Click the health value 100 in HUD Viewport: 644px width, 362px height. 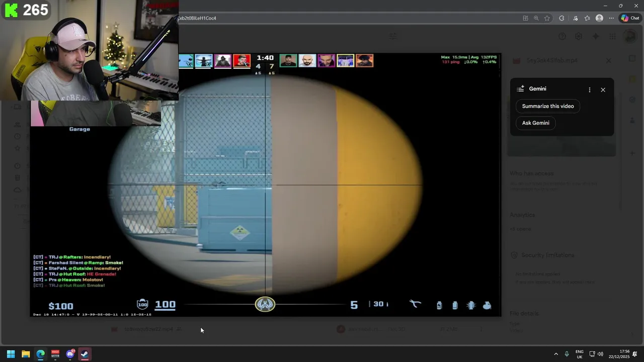165,305
